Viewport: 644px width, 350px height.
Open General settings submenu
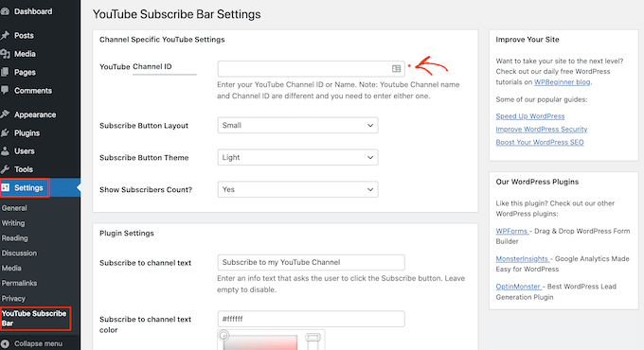point(14,208)
